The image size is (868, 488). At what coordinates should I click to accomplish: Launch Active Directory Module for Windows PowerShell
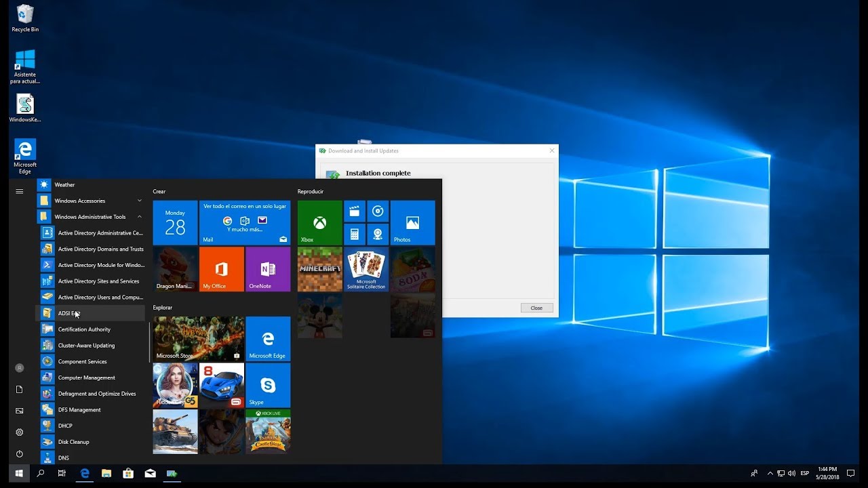[91, 265]
